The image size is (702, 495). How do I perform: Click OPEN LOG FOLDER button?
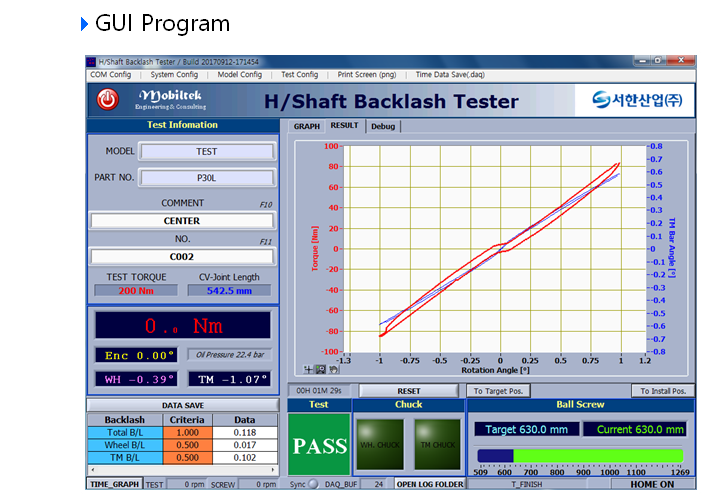click(x=430, y=484)
